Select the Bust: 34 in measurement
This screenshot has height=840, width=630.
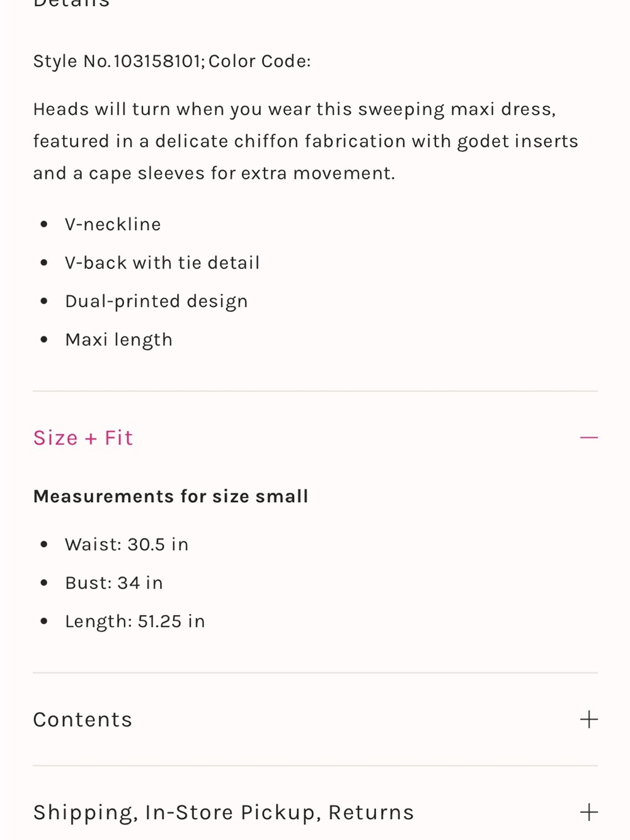(x=114, y=583)
